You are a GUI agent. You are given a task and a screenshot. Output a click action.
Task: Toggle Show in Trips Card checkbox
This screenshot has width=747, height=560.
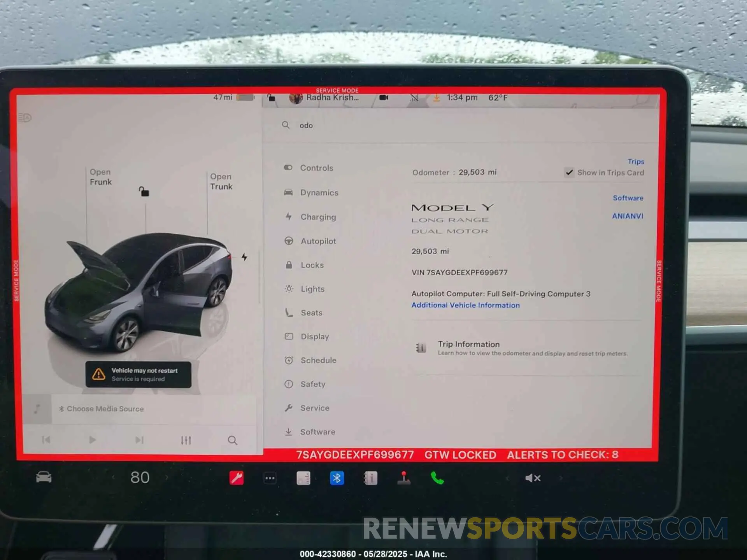(x=569, y=172)
